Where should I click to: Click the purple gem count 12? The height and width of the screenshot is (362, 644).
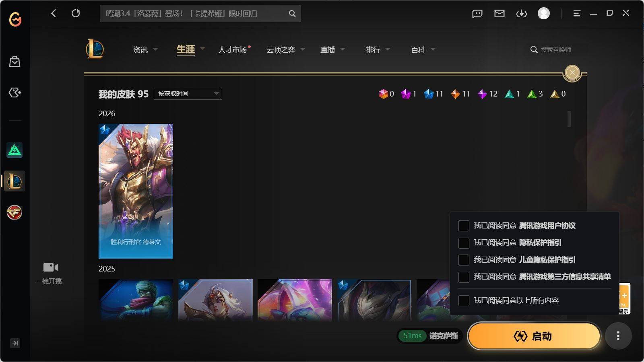click(487, 94)
